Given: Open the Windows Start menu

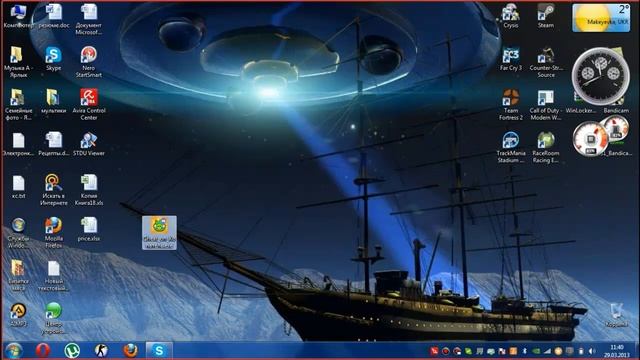Looking at the screenshot, I should tap(13, 351).
